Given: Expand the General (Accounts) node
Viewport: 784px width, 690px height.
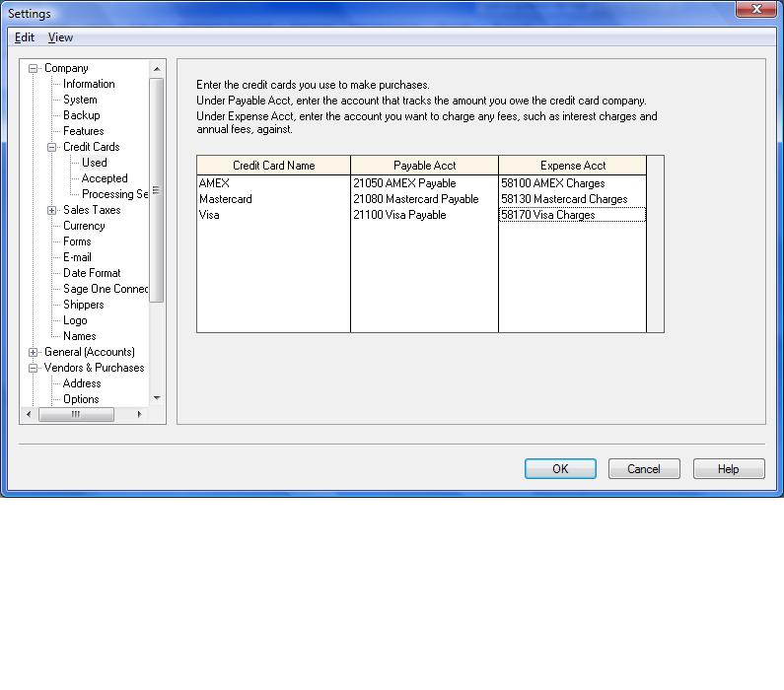Looking at the screenshot, I should [x=33, y=352].
